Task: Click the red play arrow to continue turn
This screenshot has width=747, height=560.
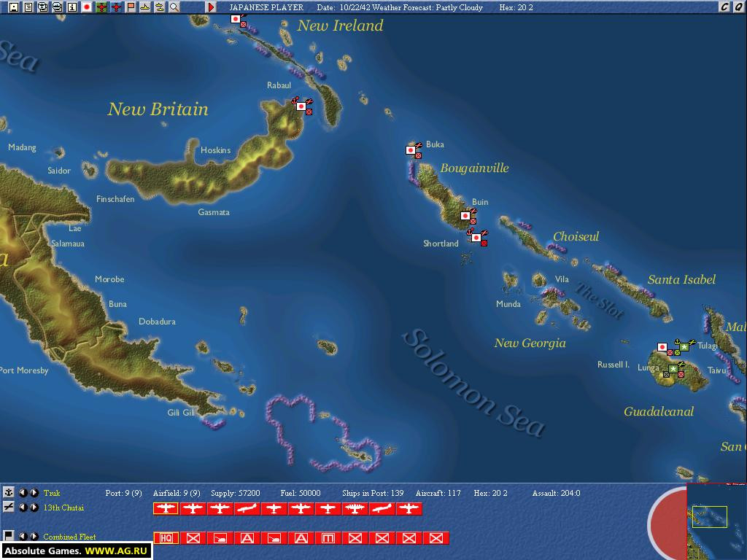Action: 211,7
